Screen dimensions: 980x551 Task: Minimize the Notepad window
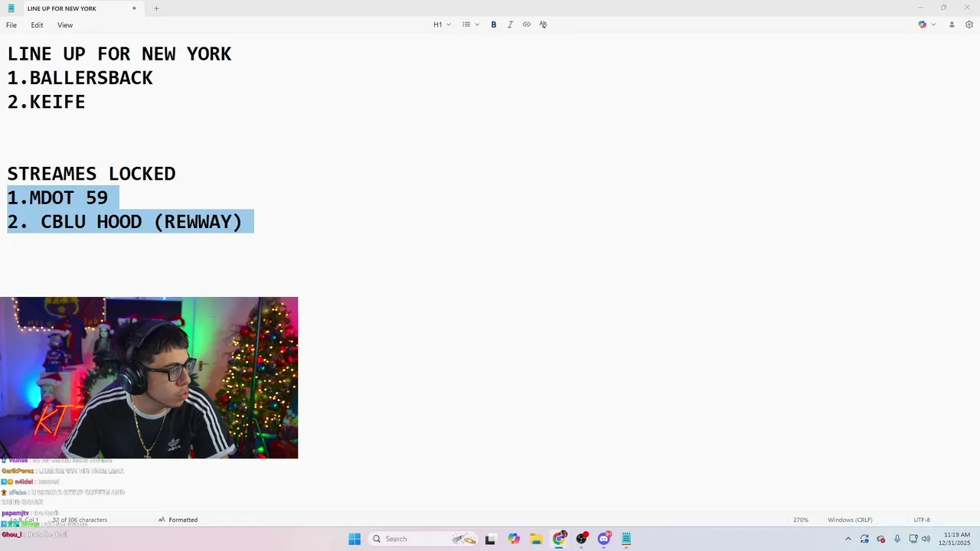920,8
